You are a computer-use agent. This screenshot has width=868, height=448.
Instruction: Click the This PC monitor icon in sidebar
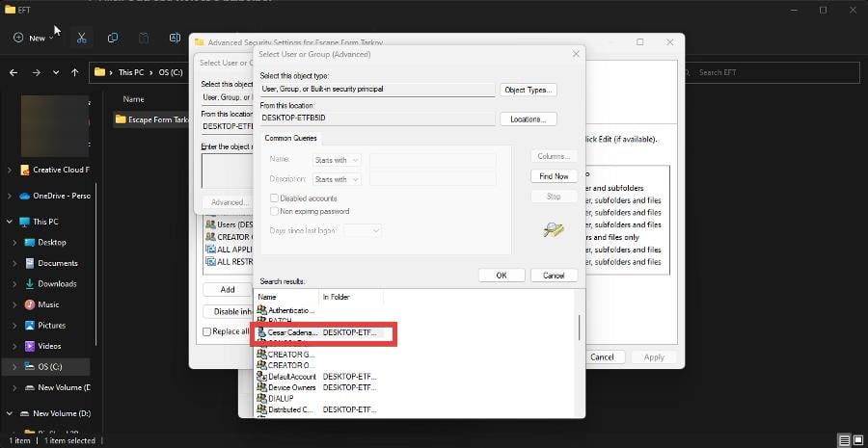pos(25,222)
